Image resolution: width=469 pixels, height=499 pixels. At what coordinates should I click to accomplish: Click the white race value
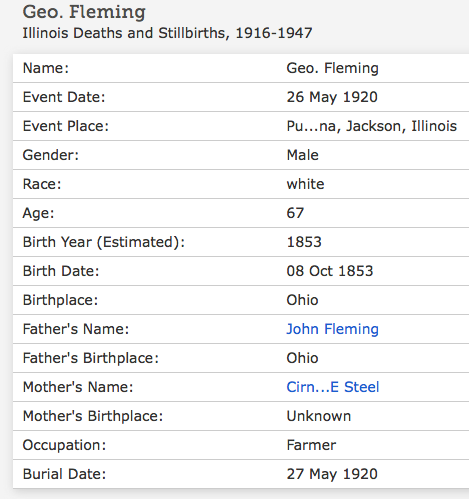pyautogui.click(x=305, y=184)
